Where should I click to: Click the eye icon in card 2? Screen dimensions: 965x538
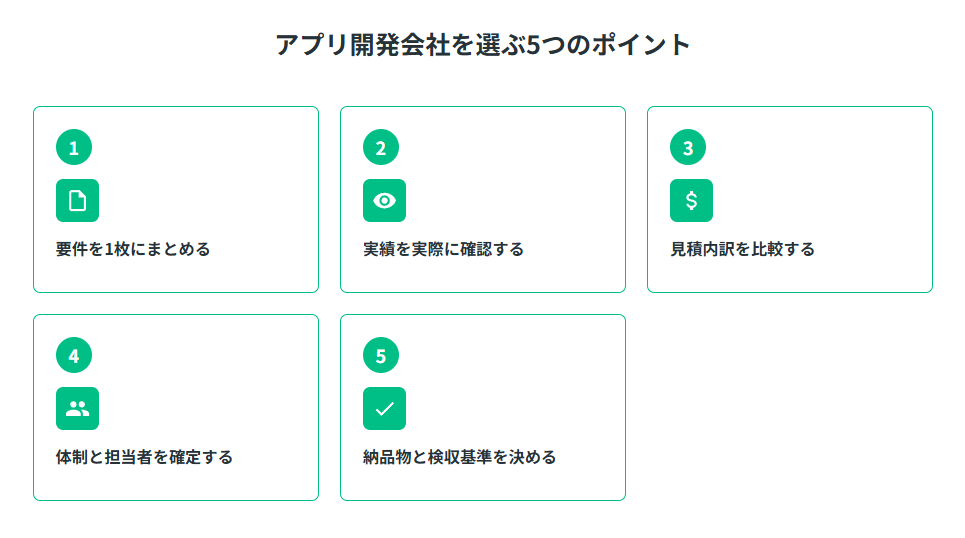point(384,200)
